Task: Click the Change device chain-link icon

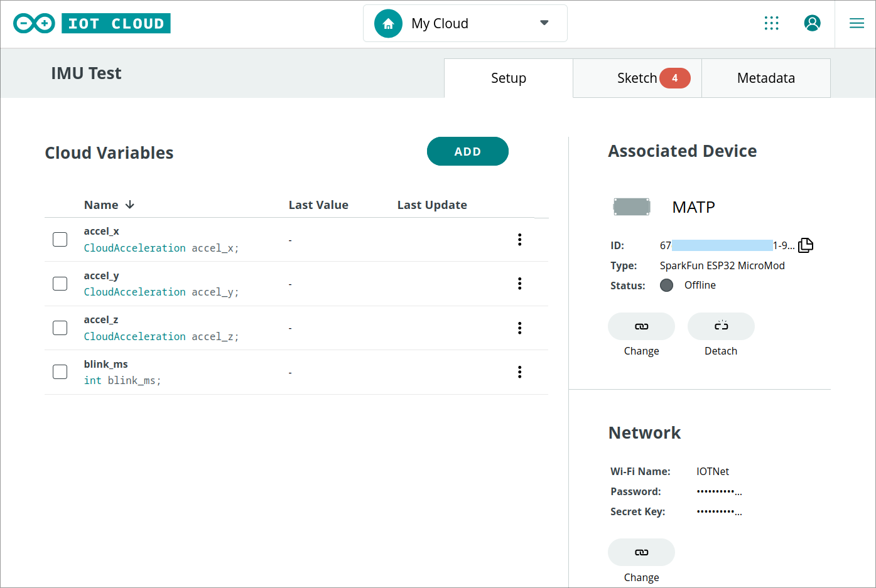Action: coord(641,326)
